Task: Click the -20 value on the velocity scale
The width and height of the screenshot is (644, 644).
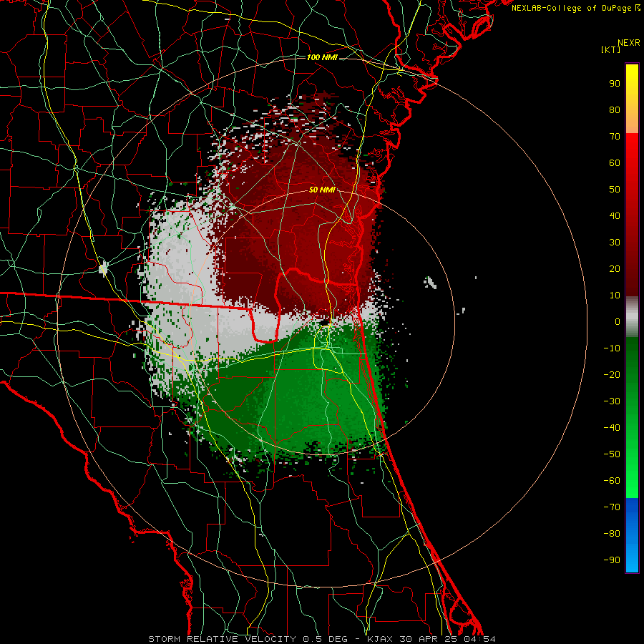Action: [612, 375]
